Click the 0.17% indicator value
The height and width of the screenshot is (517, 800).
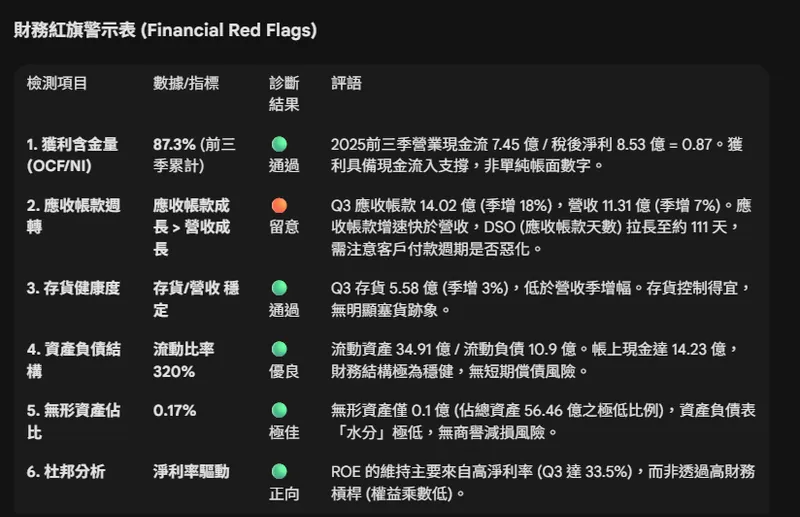point(174,410)
